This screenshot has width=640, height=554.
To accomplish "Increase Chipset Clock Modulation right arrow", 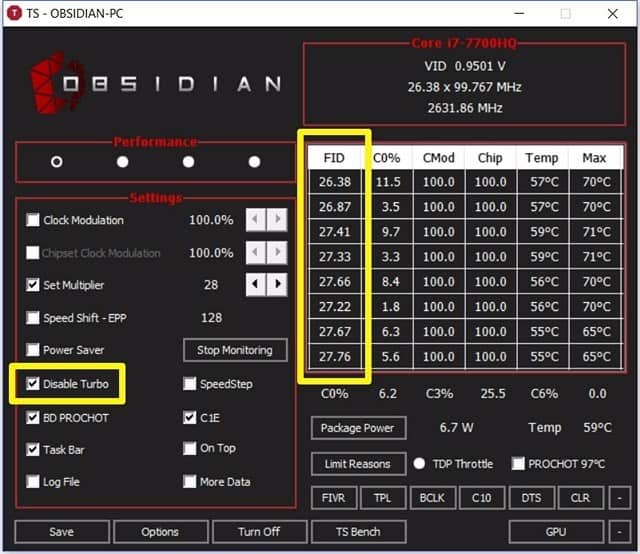I will pos(277,252).
